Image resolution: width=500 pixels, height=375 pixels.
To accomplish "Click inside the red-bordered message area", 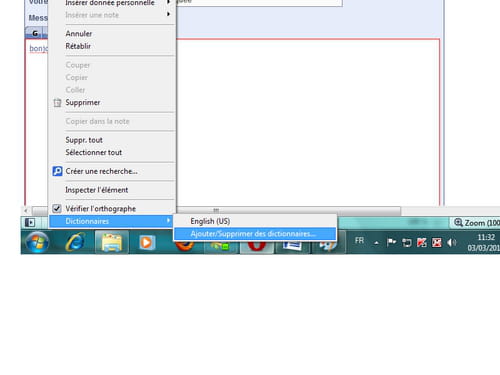I will [x=307, y=122].
